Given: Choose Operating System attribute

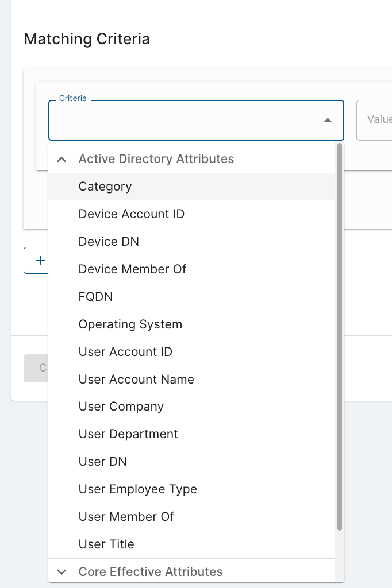Looking at the screenshot, I should click(130, 324).
